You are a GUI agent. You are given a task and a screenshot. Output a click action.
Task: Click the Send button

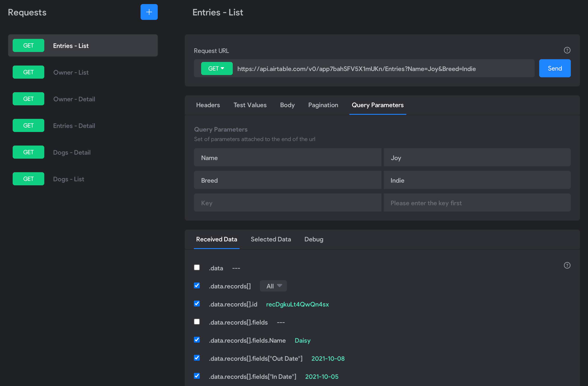point(555,68)
